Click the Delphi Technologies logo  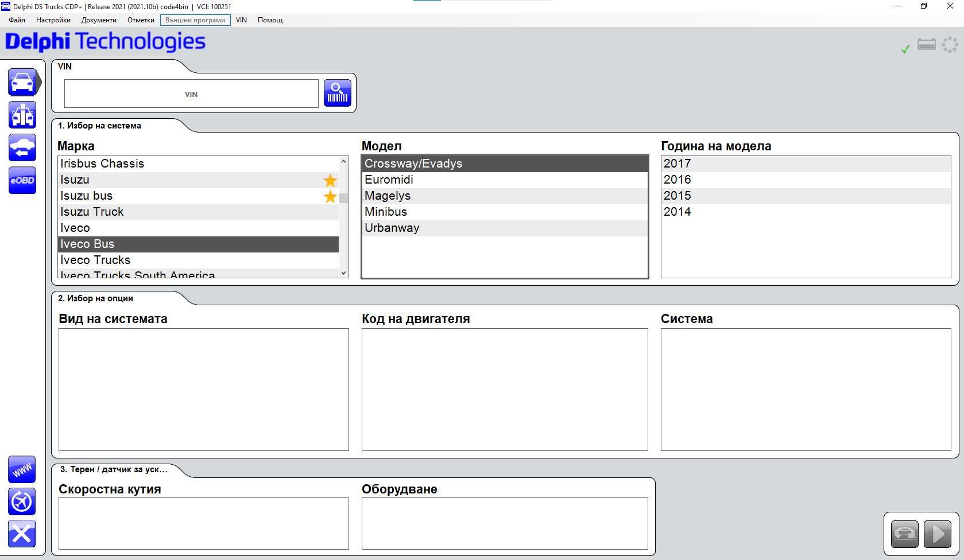click(x=105, y=42)
